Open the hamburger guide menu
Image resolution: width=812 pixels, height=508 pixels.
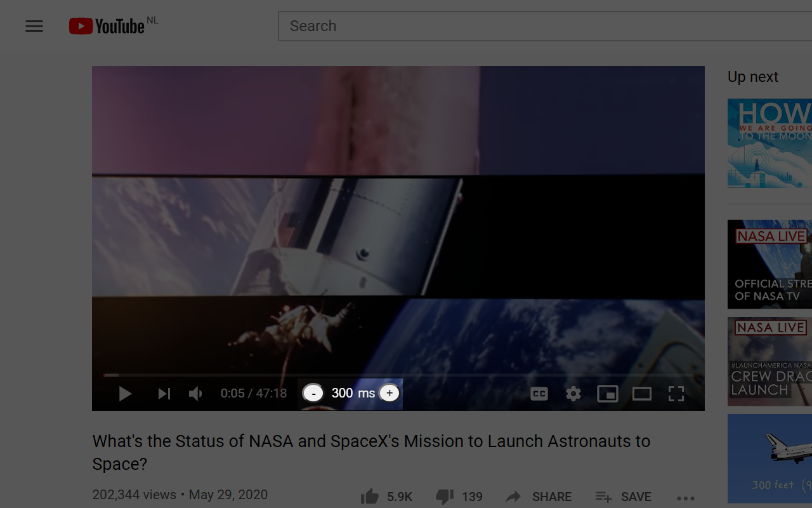34,26
